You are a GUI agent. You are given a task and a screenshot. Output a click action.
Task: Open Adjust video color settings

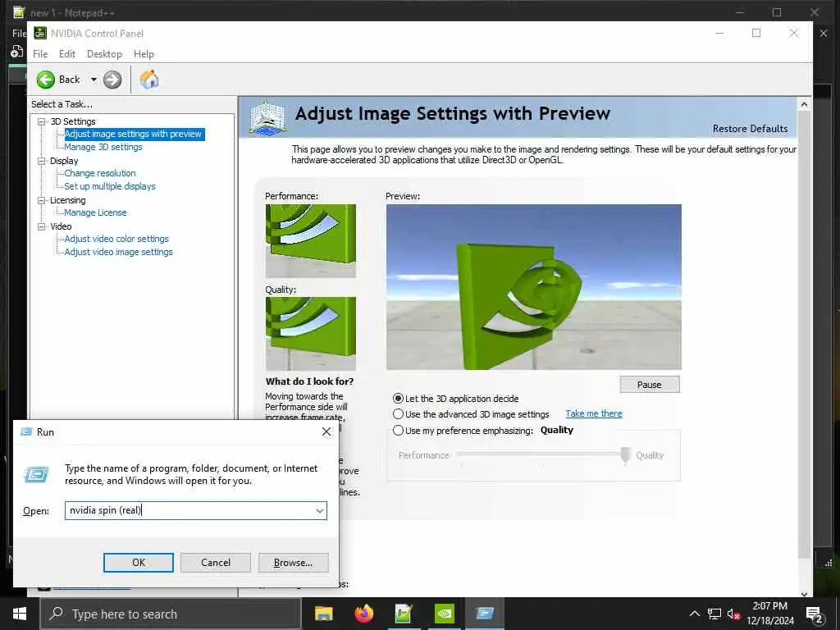(x=116, y=239)
